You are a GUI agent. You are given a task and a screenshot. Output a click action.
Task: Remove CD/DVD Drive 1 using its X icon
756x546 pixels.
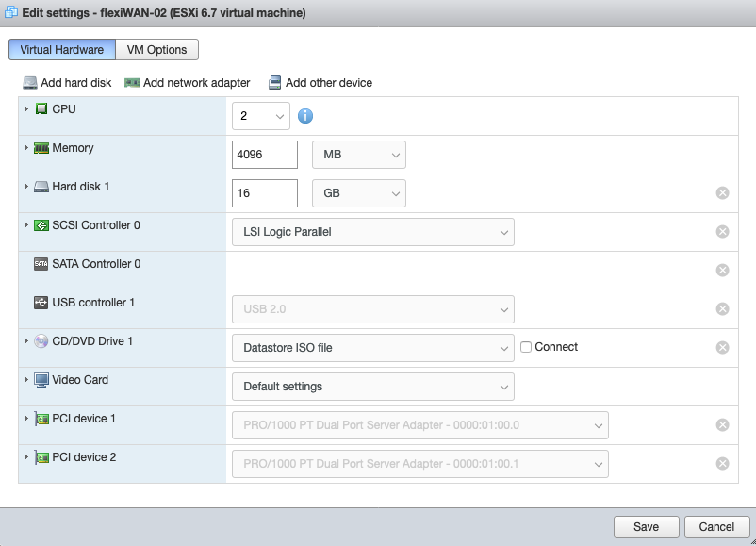click(723, 348)
